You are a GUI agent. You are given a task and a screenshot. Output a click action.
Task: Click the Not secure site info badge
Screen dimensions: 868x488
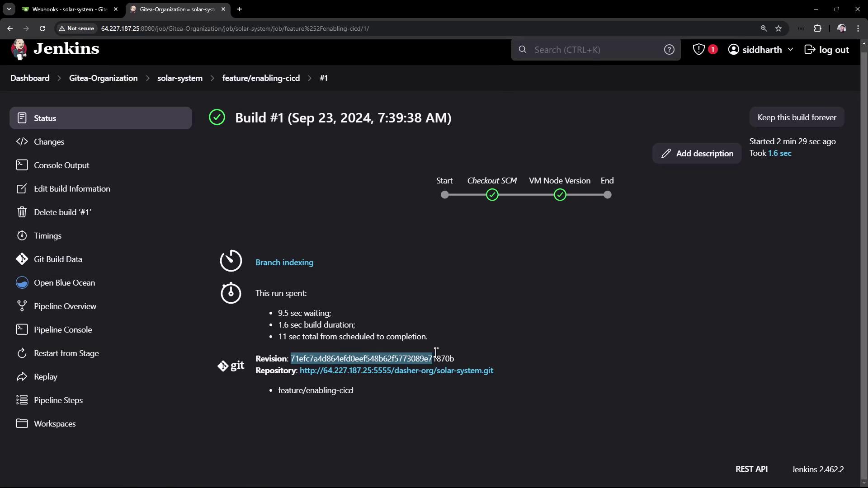click(x=76, y=28)
